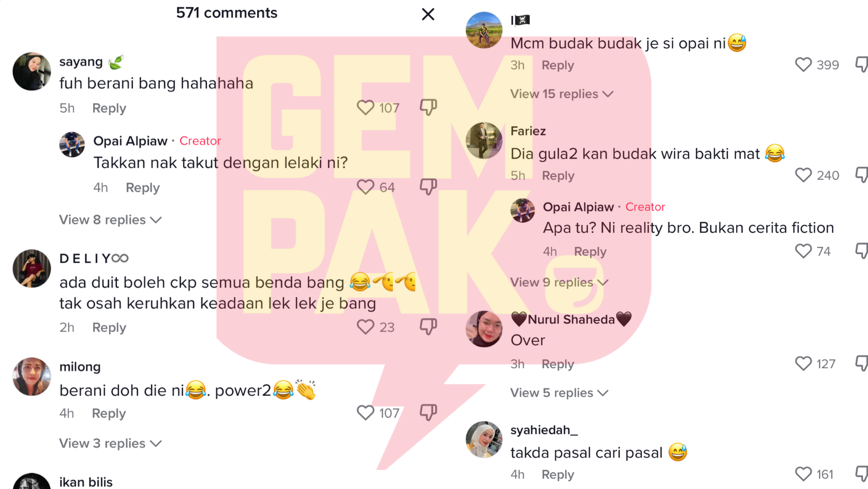
Task: Like syahiedah_'s comment with 161 likes
Action: [803, 474]
